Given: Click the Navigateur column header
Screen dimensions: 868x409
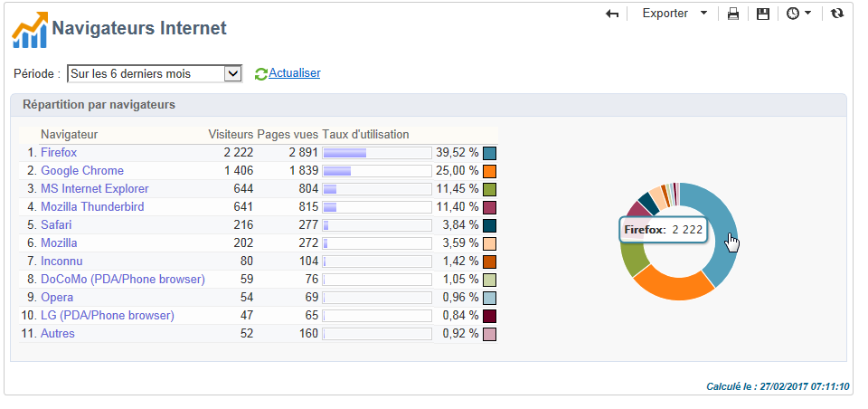Looking at the screenshot, I should pos(70,134).
